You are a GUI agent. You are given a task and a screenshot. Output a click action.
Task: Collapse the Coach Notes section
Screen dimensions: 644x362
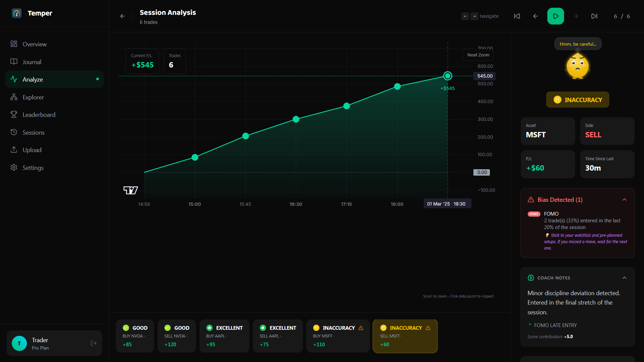click(625, 278)
